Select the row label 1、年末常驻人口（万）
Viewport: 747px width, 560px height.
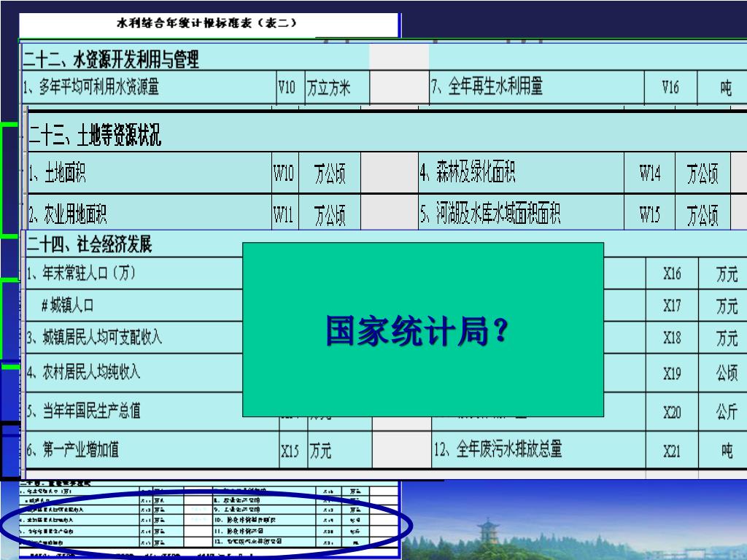coord(81,273)
